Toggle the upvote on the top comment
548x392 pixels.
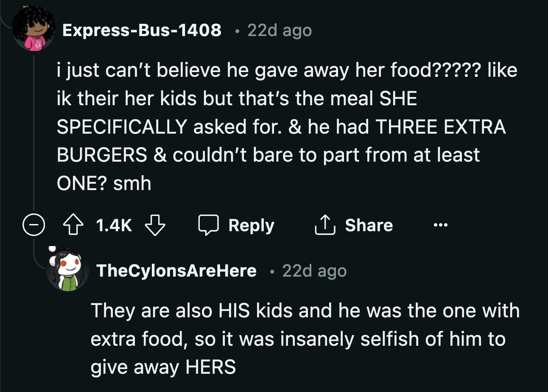pos(74,225)
